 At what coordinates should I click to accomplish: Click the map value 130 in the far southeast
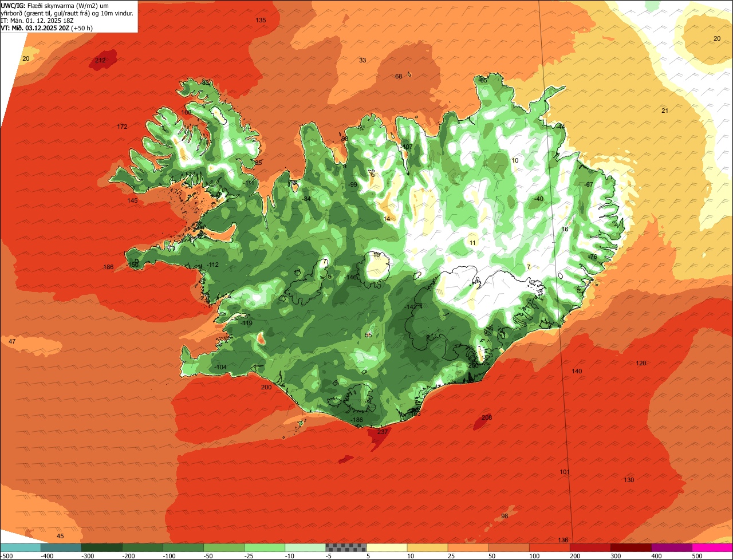point(629,480)
